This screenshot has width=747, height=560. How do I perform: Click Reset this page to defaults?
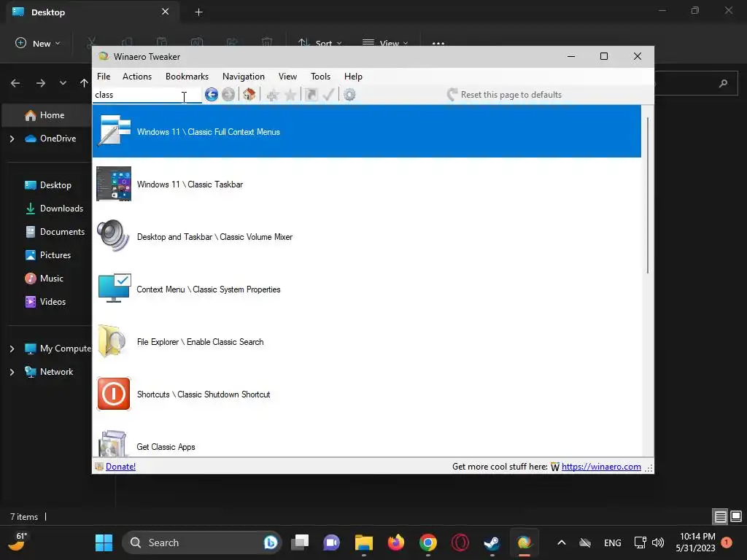click(x=505, y=95)
